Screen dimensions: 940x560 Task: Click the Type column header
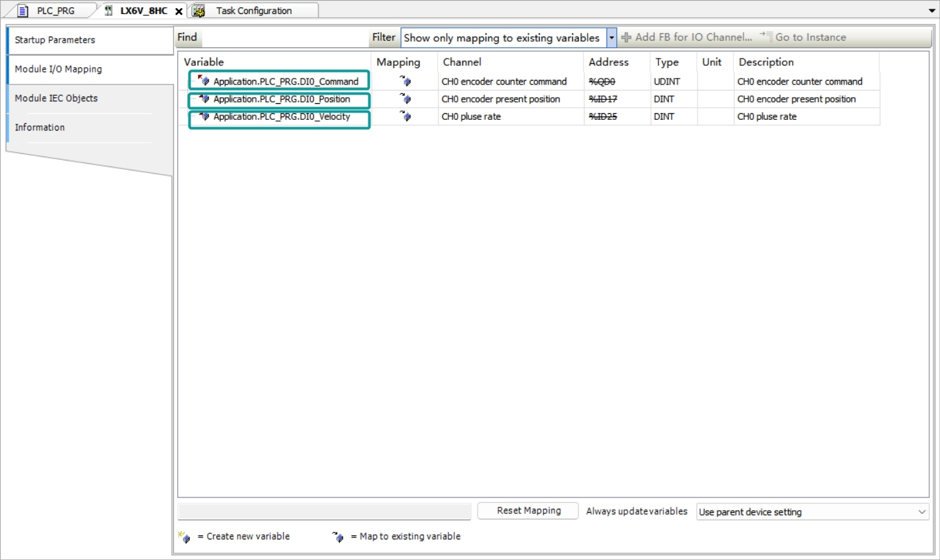click(x=674, y=62)
